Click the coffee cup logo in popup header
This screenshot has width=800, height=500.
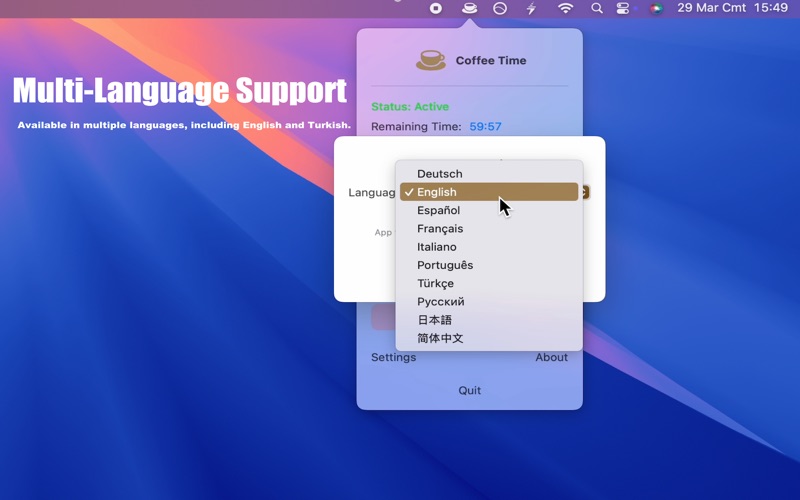coord(431,60)
